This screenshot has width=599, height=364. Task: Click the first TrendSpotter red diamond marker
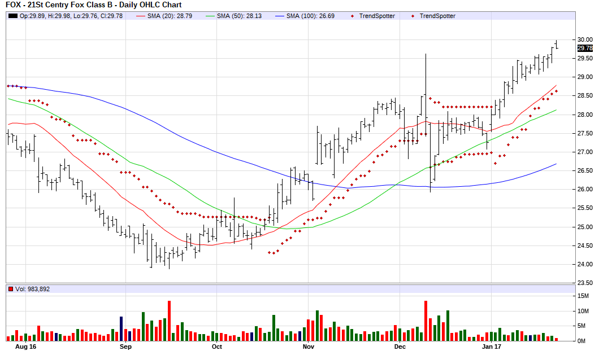352,16
